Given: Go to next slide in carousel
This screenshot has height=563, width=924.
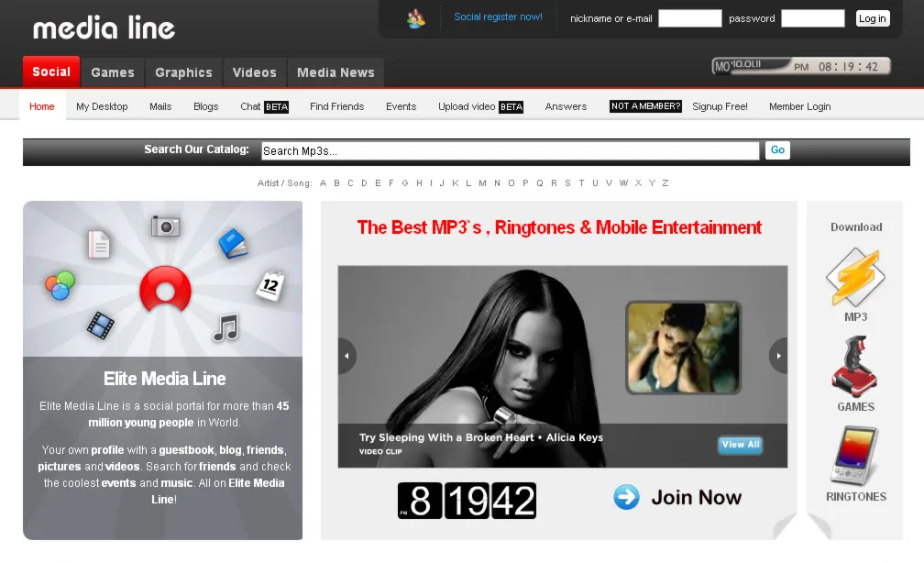Looking at the screenshot, I should pos(778,356).
